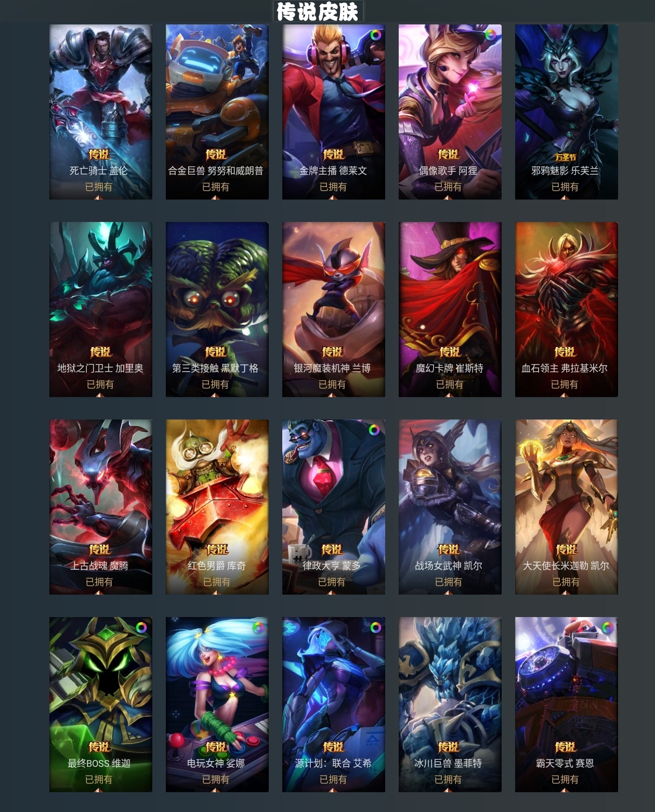This screenshot has width=655, height=812.
Task: Click 已拥有 label on 魔幻卡牌 崔斯特
Action: tap(449, 384)
